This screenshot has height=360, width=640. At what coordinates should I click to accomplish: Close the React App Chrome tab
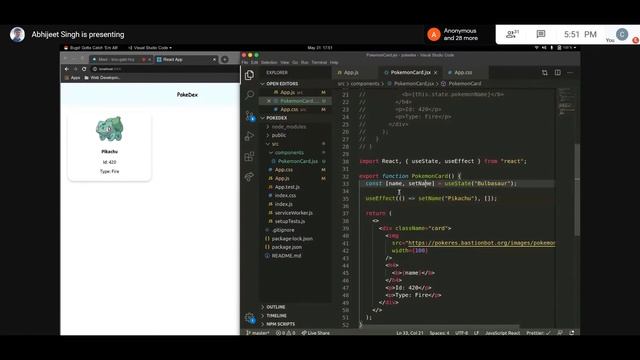214,60
